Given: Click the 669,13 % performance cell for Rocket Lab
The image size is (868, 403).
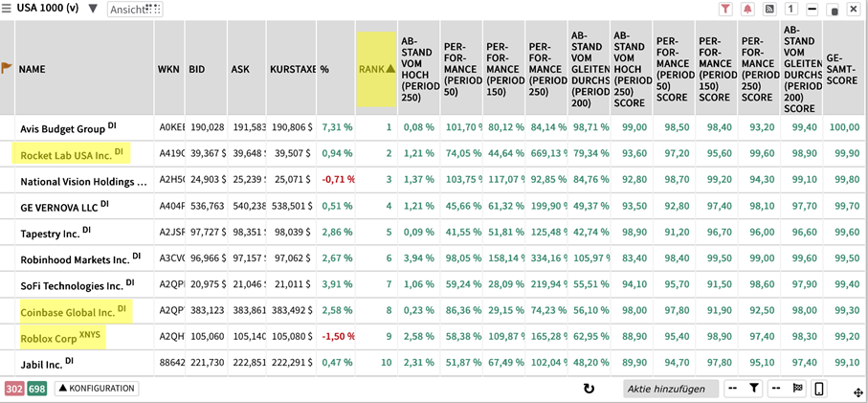Looking at the screenshot, I should [547, 154].
